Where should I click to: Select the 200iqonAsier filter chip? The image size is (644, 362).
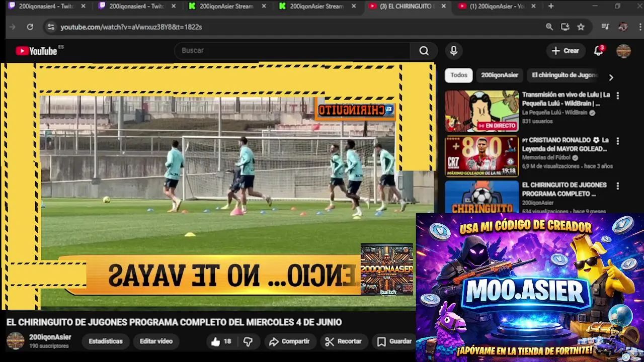coord(500,75)
